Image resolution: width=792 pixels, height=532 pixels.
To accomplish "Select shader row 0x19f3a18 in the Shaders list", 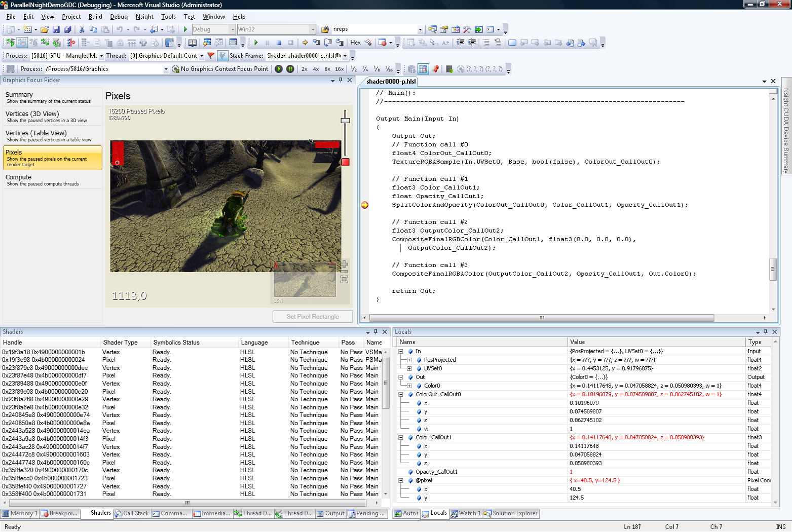I will (192, 352).
